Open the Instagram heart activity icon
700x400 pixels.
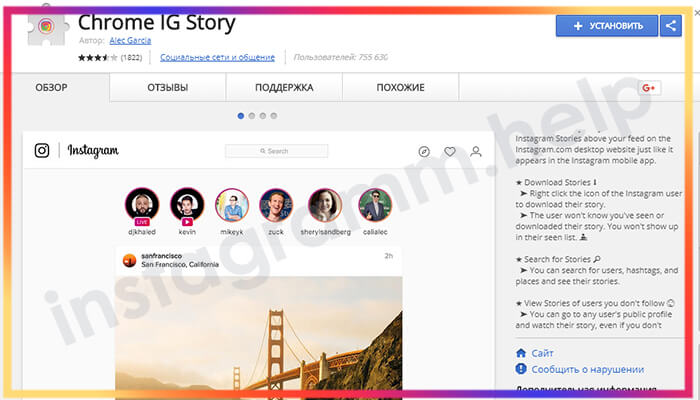[450, 152]
